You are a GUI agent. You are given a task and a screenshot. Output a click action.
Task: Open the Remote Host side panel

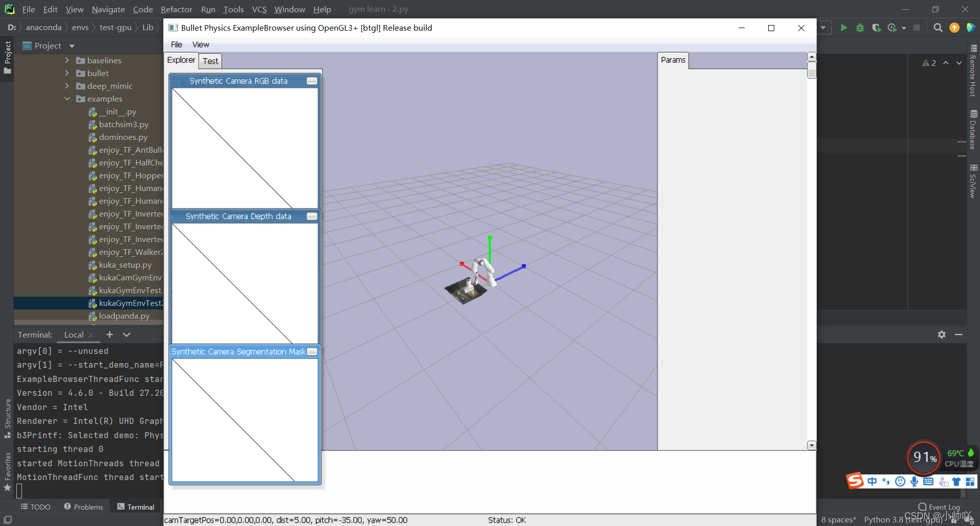click(x=973, y=71)
